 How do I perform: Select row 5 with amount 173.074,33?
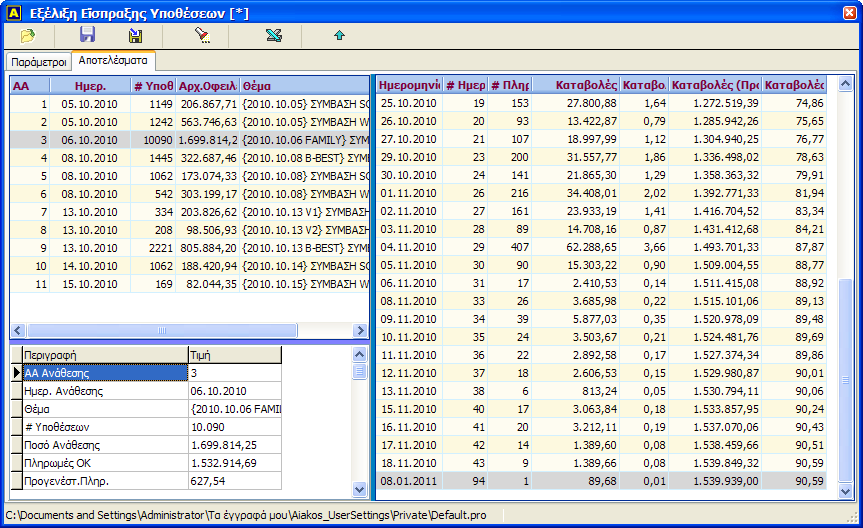190,176
